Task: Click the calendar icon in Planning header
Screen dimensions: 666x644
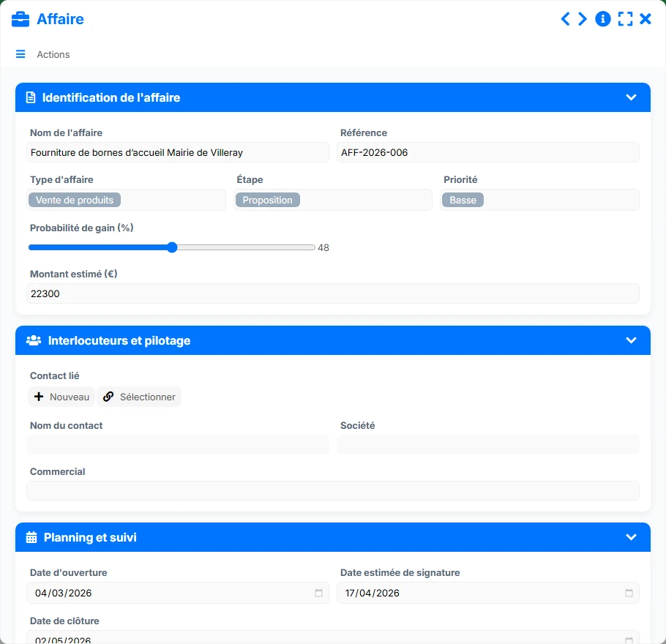Action: coord(31,537)
